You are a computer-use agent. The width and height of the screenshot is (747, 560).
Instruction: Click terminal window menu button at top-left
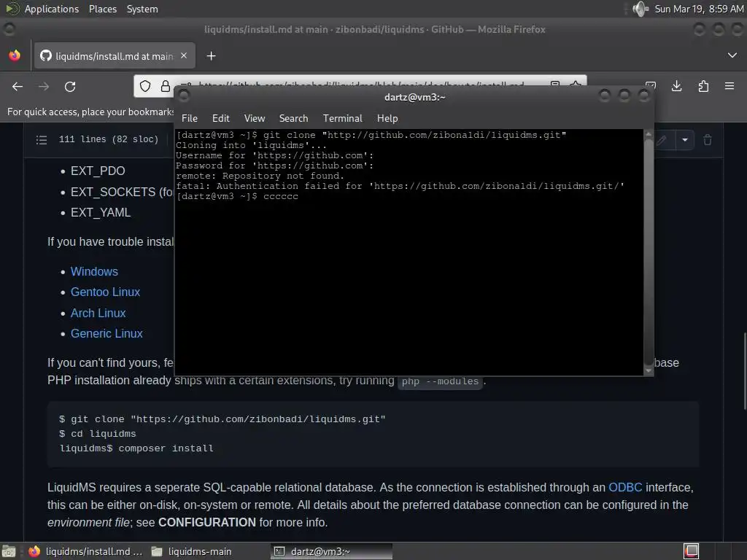184,96
